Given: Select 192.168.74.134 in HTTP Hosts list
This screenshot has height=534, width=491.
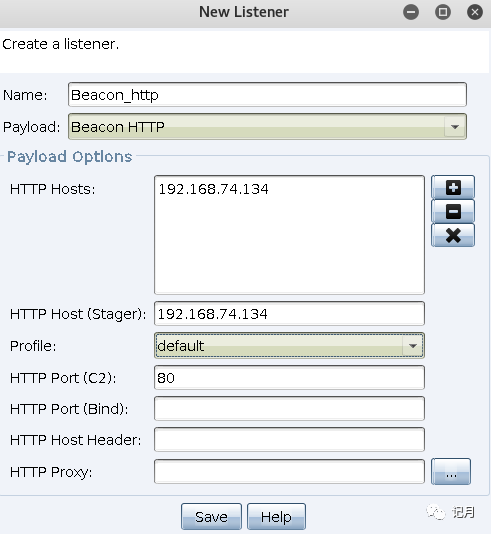Looking at the screenshot, I should [213, 189].
